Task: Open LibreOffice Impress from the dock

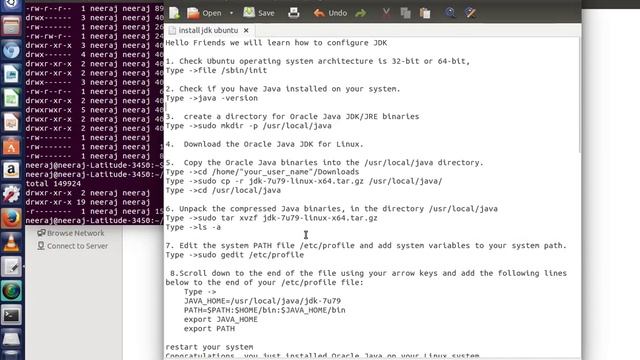Action: tap(11, 122)
